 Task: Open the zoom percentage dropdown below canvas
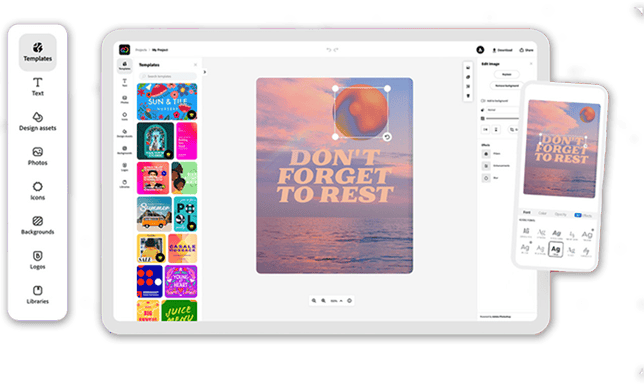[x=336, y=301]
